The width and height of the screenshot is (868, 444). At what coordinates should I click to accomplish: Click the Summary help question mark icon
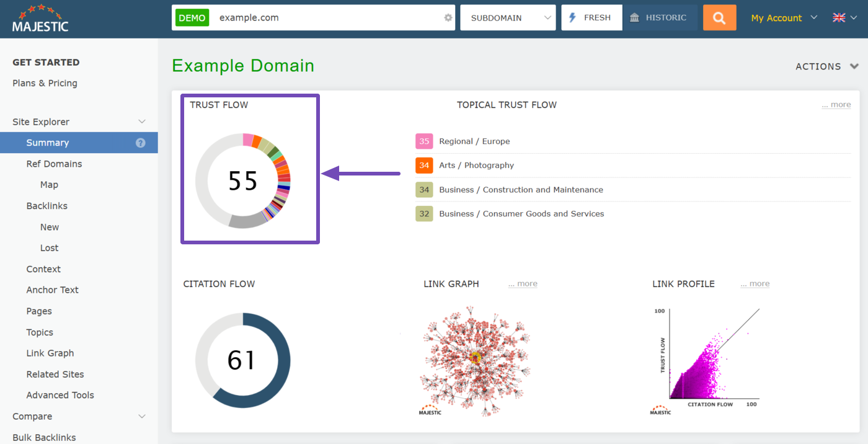[141, 143]
